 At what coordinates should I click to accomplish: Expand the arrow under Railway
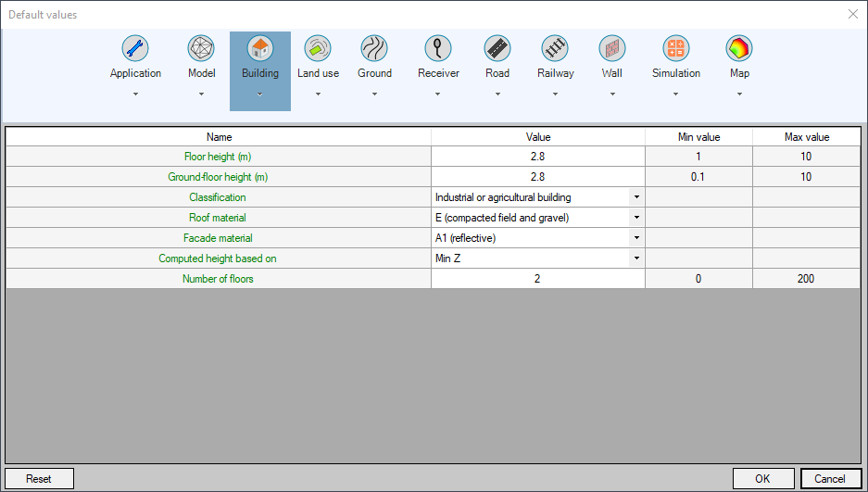click(555, 95)
